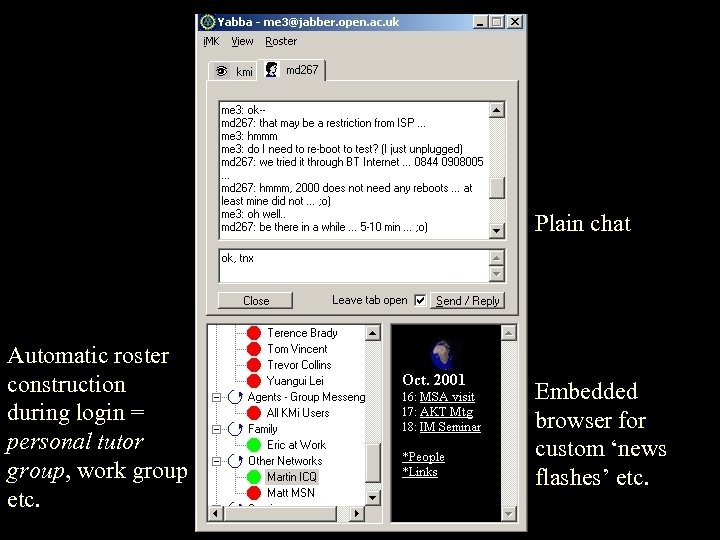Collapse the Agents - Group Messeng group
The image size is (720, 540).
tap(216, 397)
